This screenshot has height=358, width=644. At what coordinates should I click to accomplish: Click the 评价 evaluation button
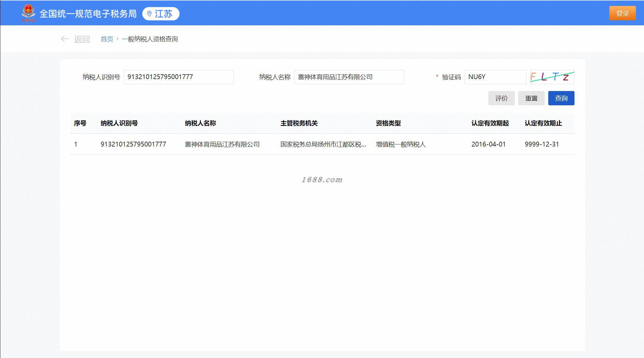click(x=501, y=98)
